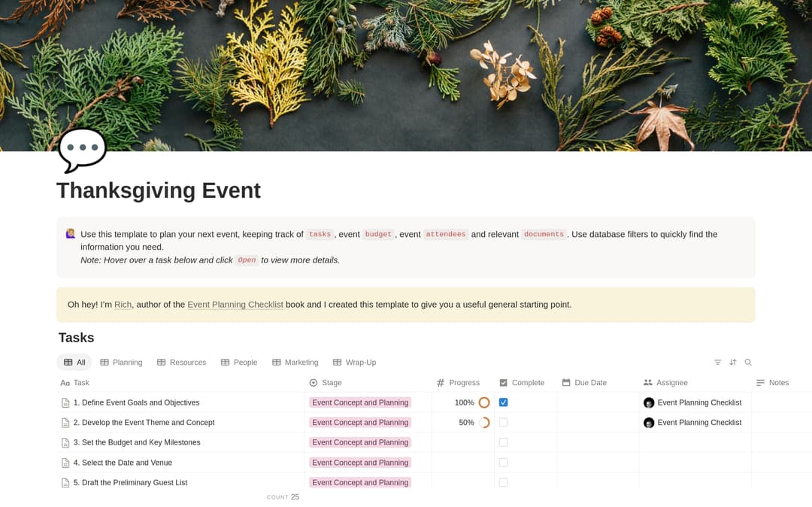Open the Stage column header menu
The width and height of the screenshot is (812, 507).
point(326,383)
